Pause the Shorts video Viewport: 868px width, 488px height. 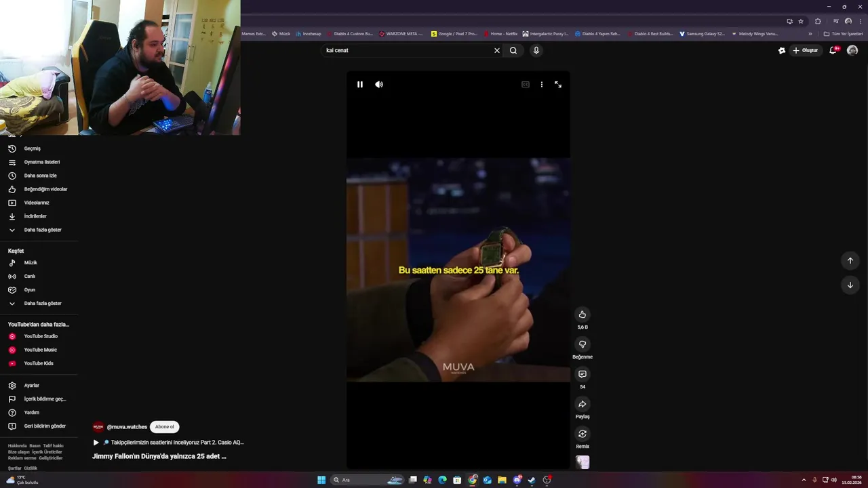[360, 85]
